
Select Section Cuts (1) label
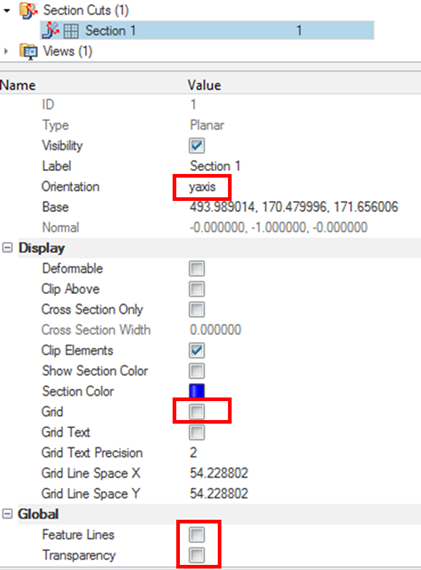pos(86,10)
